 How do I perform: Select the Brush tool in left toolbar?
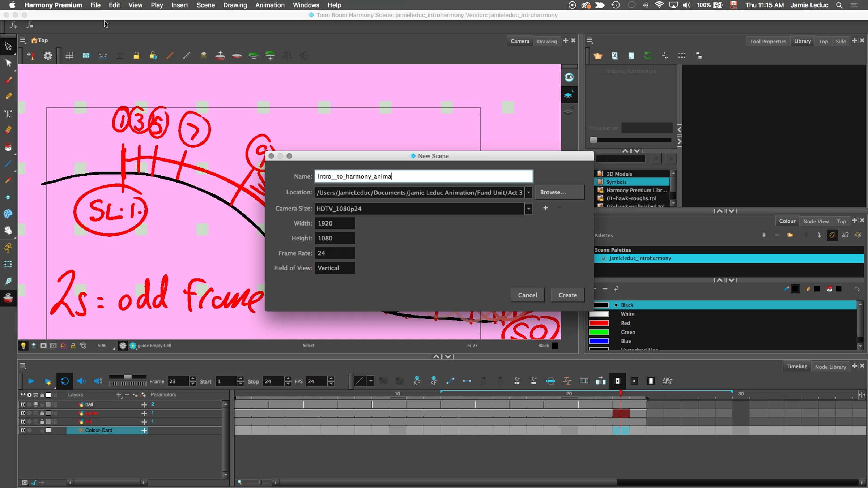[8, 80]
